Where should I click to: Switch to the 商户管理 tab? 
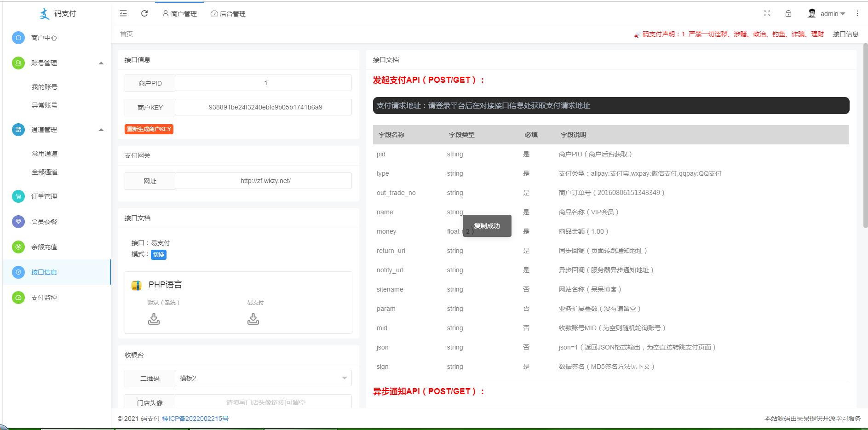179,14
